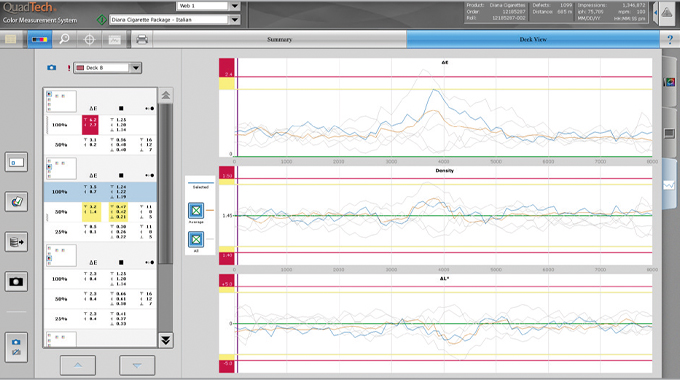
Task: Click the warning triangle alarm icon
Action: point(667,13)
